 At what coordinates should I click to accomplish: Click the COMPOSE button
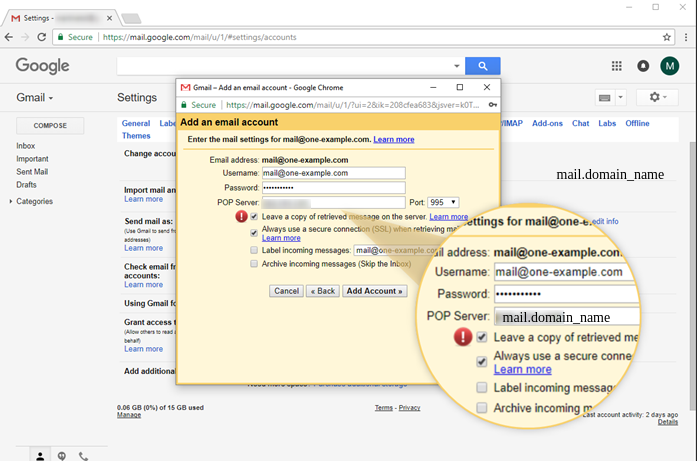[50, 126]
